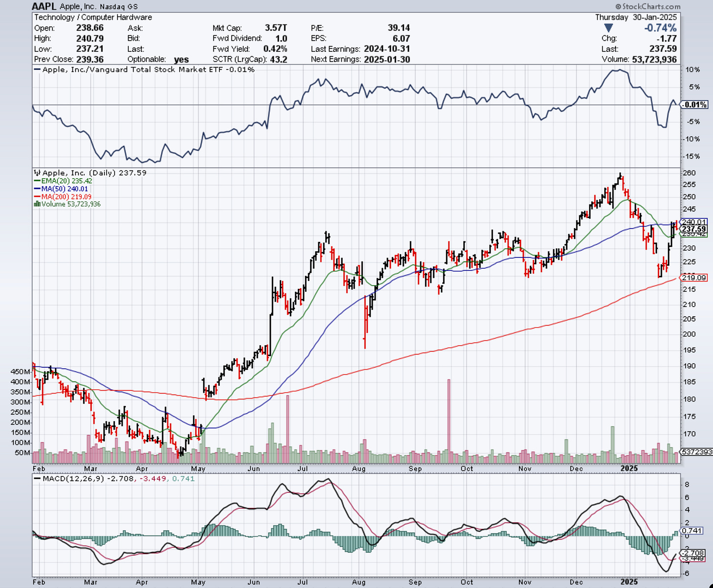The width and height of the screenshot is (713, 588).
Task: Click the percent change -0.74%
Action: [x=660, y=28]
